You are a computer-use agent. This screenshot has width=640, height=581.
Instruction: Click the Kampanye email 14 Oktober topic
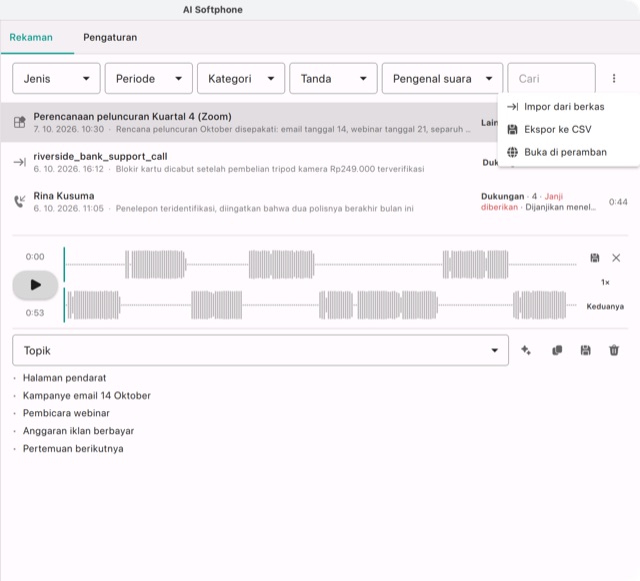point(87,396)
